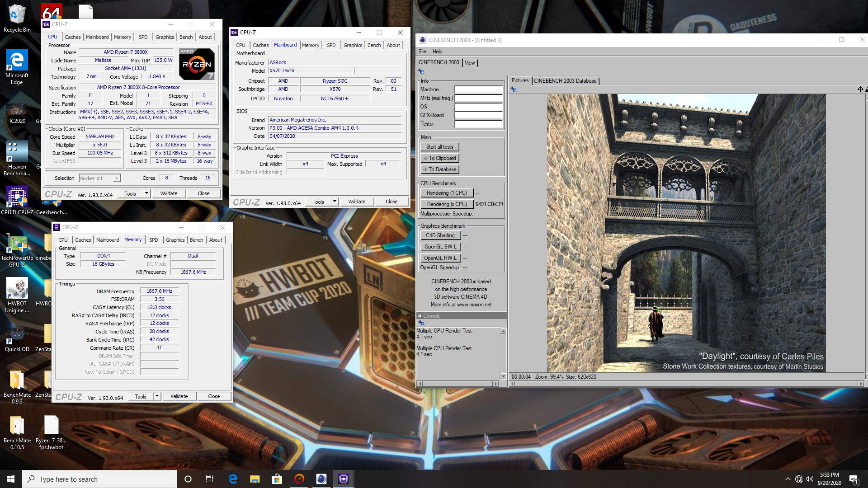Click the clock in system tray
Viewport: 868px width, 488px height.
[x=829, y=479]
